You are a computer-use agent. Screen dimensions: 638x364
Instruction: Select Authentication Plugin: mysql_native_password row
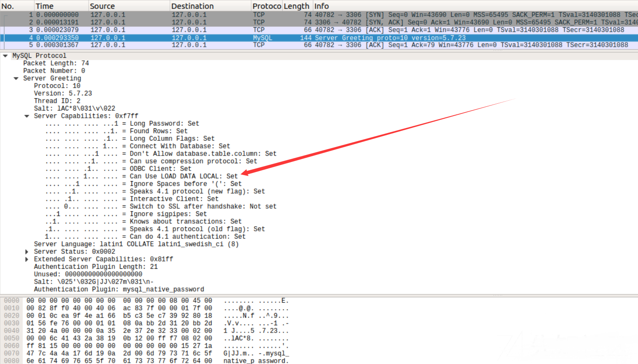tap(119, 290)
